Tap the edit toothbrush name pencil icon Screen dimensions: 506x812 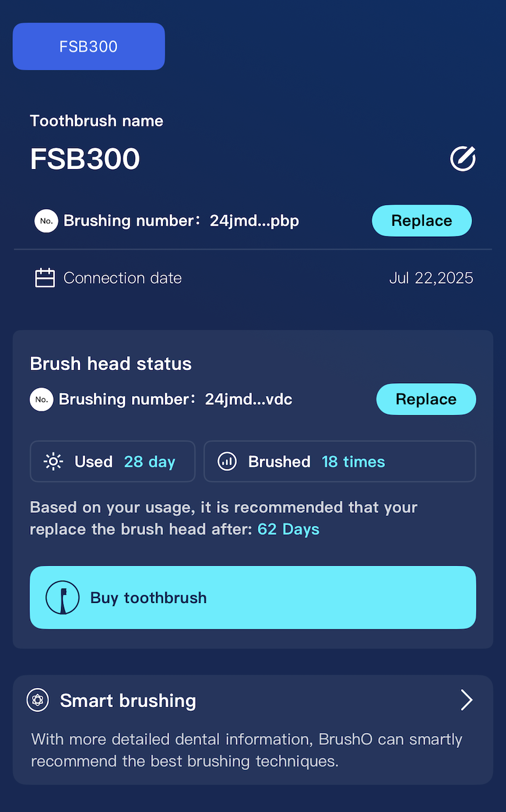pos(463,159)
